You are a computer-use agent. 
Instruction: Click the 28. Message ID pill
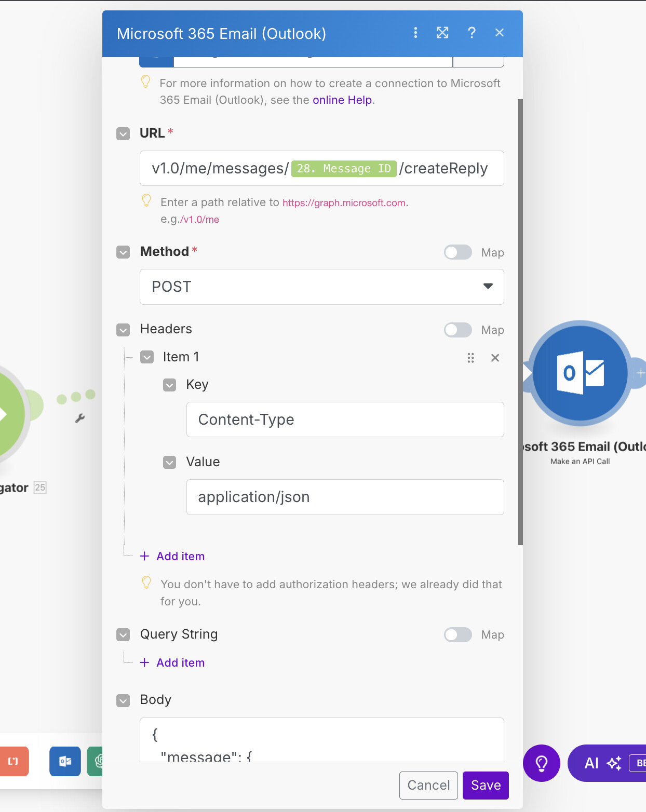344,169
